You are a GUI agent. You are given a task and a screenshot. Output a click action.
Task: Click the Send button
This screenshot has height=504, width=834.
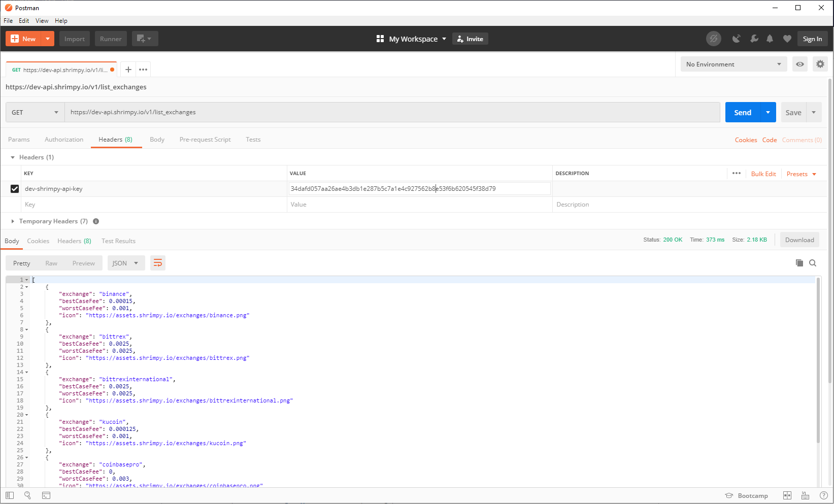point(743,112)
